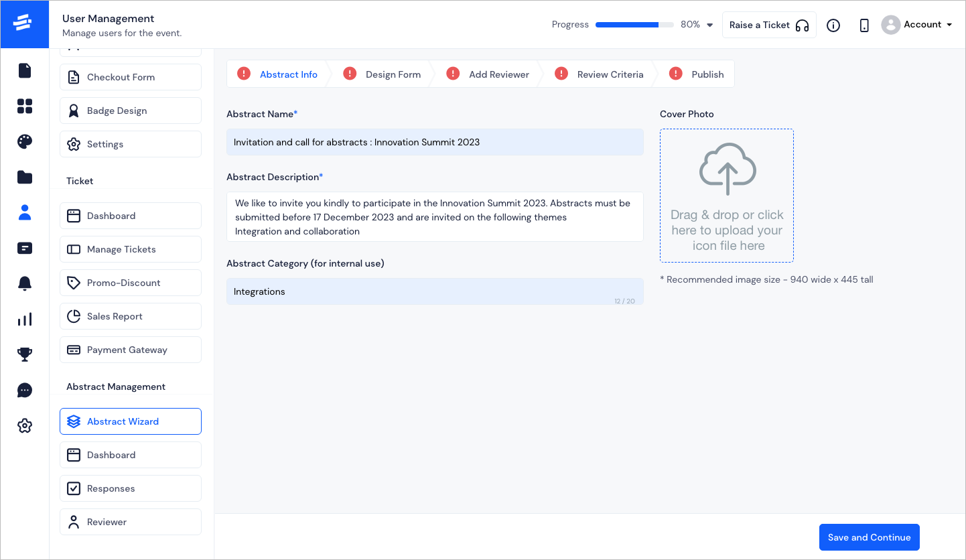Click the 'Ticket' section heading
966x560 pixels.
[80, 181]
